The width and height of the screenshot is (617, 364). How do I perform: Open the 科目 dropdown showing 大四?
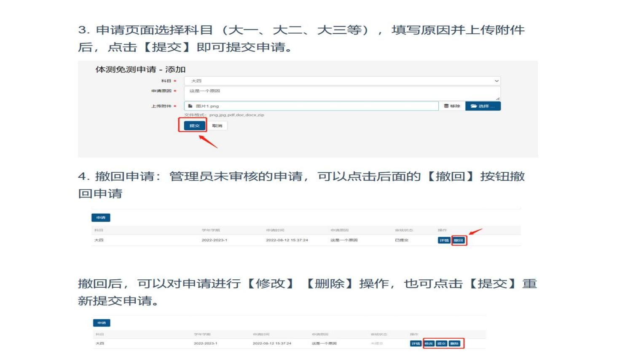pos(342,81)
